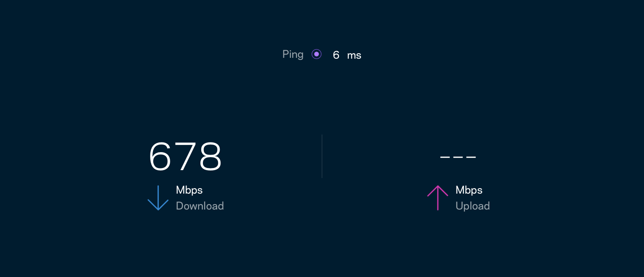Click the digit 6 in download speed
644x277 pixels.
point(160,157)
